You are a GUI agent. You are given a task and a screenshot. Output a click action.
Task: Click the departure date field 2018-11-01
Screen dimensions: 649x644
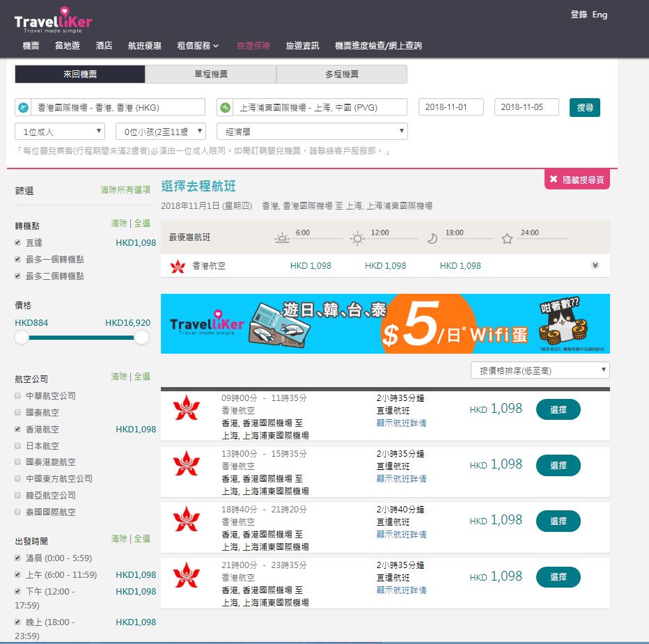(451, 107)
